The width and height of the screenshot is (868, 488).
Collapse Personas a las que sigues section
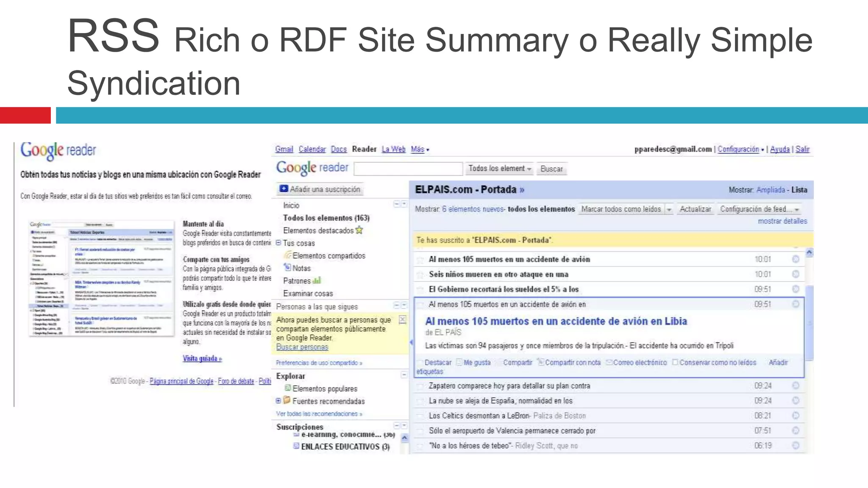pos(397,305)
